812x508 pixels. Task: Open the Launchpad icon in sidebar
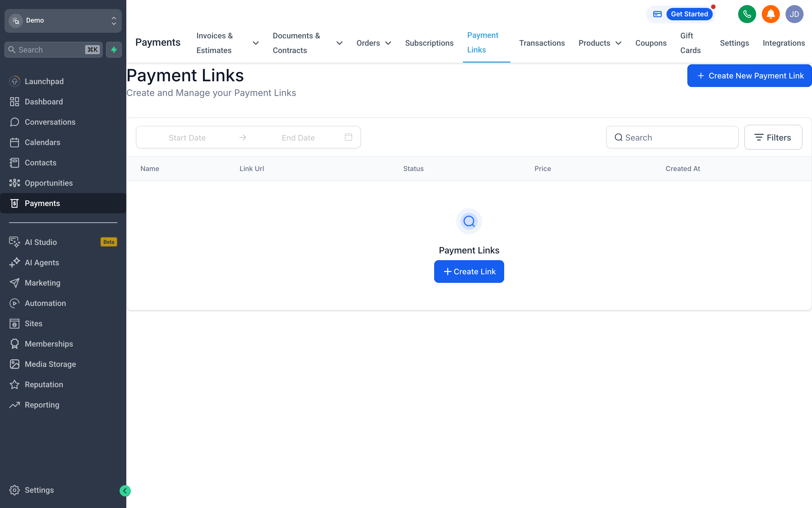click(14, 81)
